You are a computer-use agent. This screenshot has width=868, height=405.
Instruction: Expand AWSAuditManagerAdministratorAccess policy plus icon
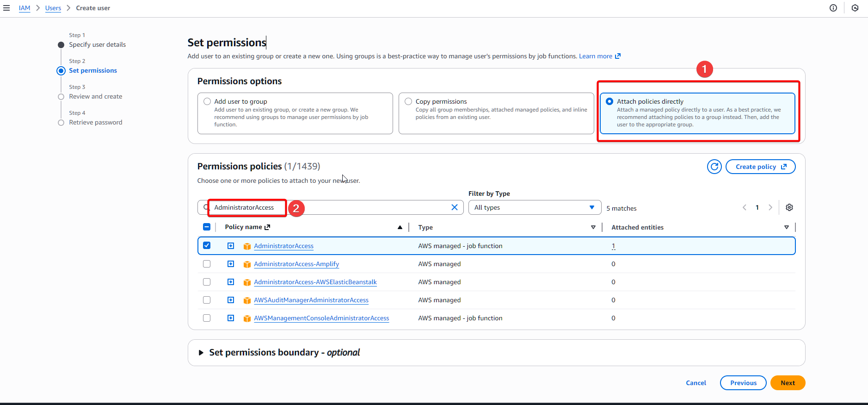tap(231, 300)
